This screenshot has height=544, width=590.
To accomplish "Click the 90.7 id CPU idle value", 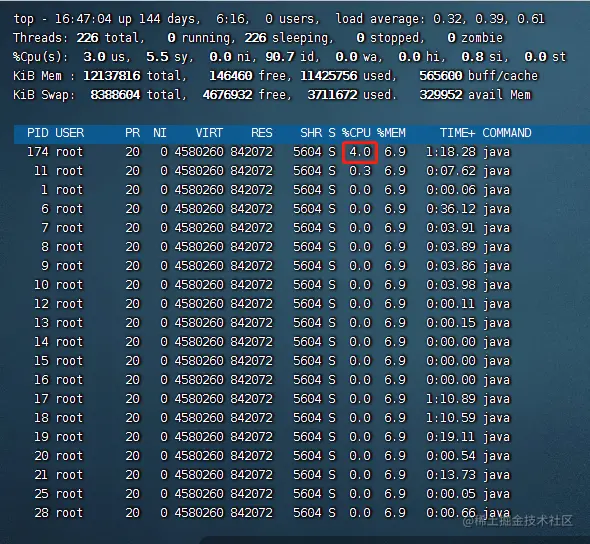I will pyautogui.click(x=280, y=57).
